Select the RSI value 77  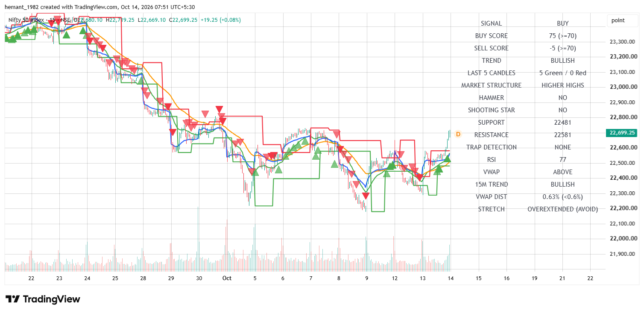coord(563,160)
